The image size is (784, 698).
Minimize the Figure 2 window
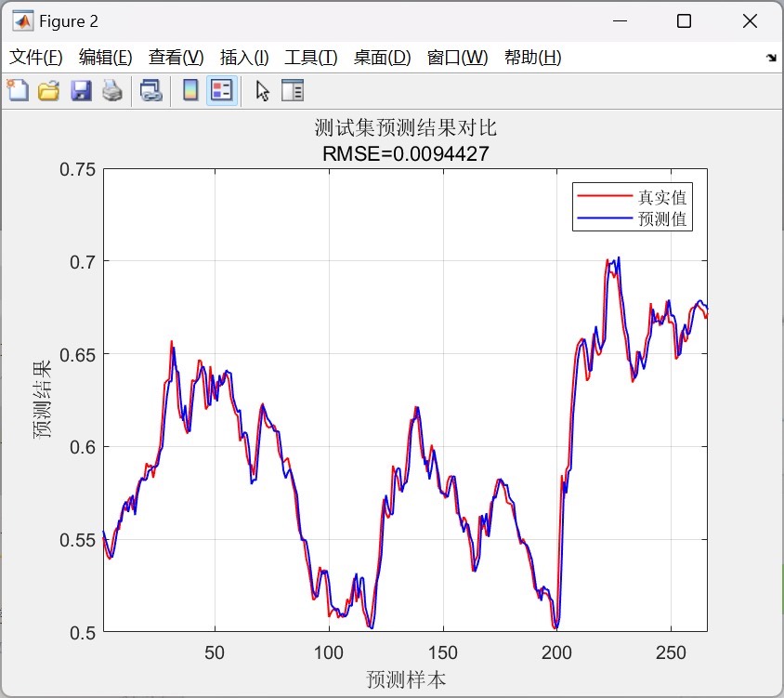coord(620,21)
